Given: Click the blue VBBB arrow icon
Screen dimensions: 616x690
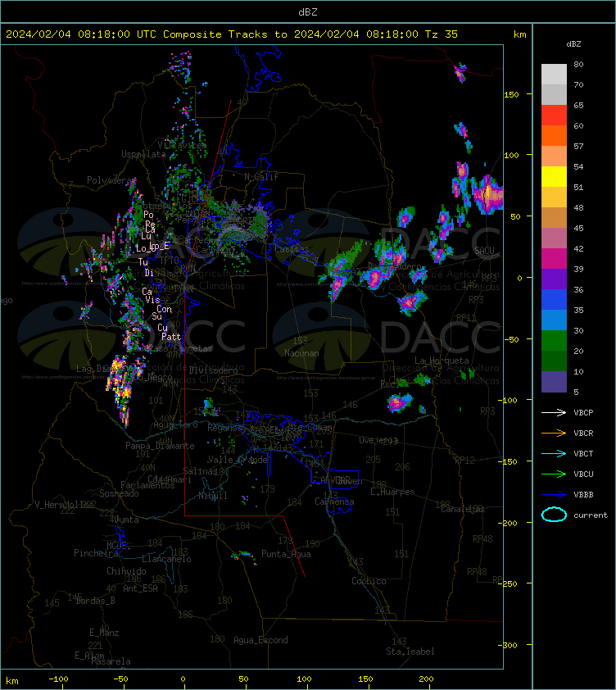Looking at the screenshot, I should coord(554,495).
